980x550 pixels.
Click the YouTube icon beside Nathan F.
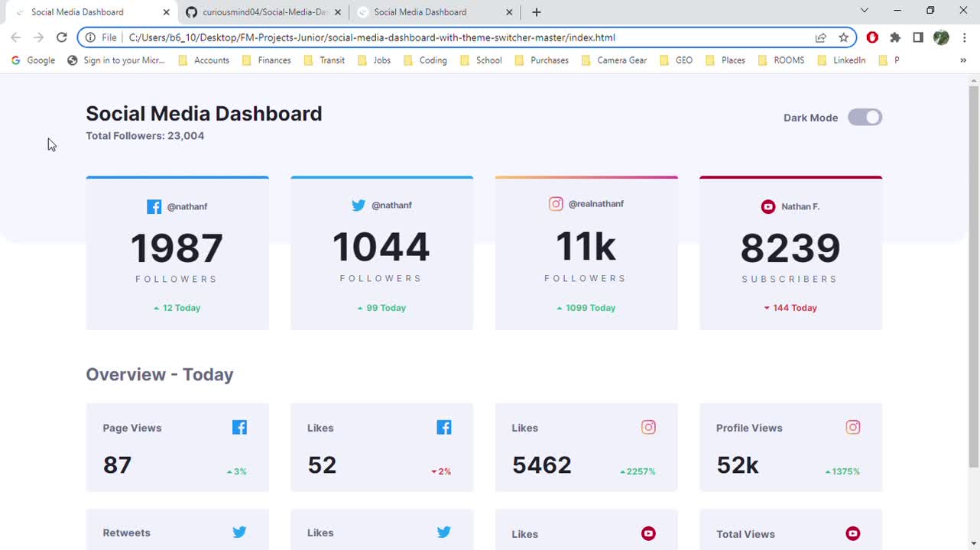point(768,207)
